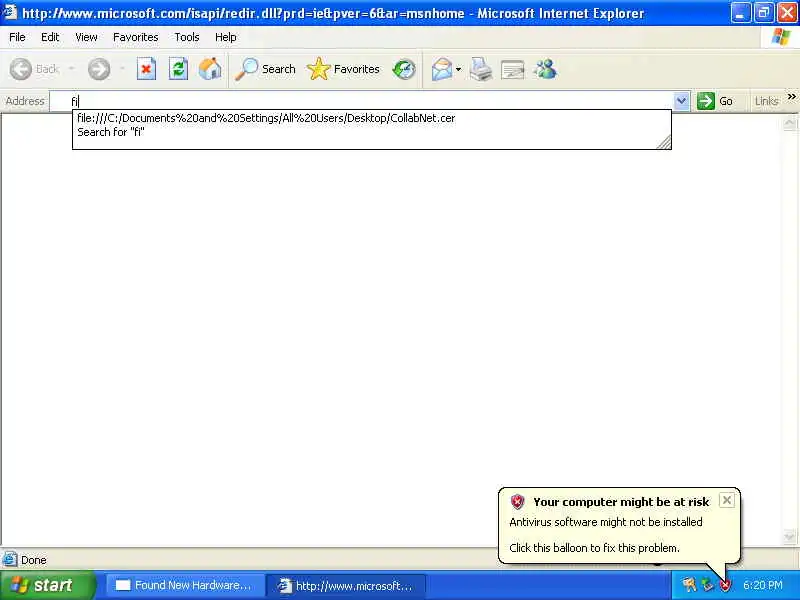The width and height of the screenshot is (800, 600).
Task: Open the Messenger people icon
Action: (545, 69)
